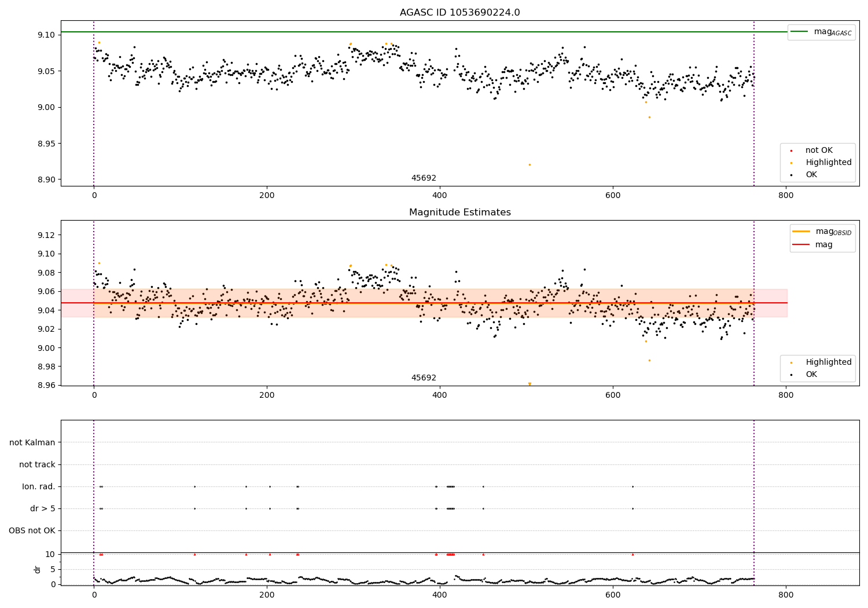Click y-tick '9.02' in Magnitude Estimates plot
This screenshot has width=868, height=608.
[46, 329]
